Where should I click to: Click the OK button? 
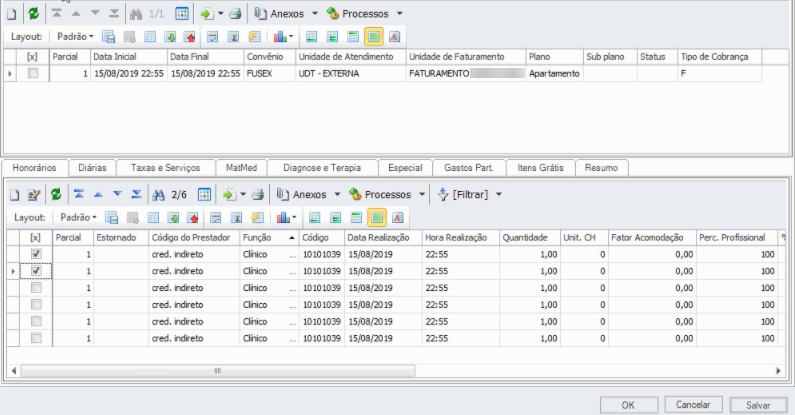coord(628,405)
